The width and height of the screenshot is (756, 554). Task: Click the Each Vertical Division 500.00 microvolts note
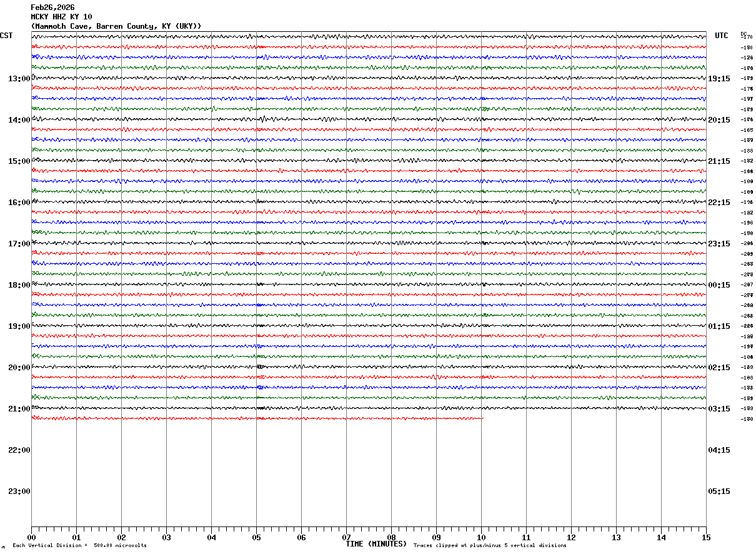coord(79,545)
